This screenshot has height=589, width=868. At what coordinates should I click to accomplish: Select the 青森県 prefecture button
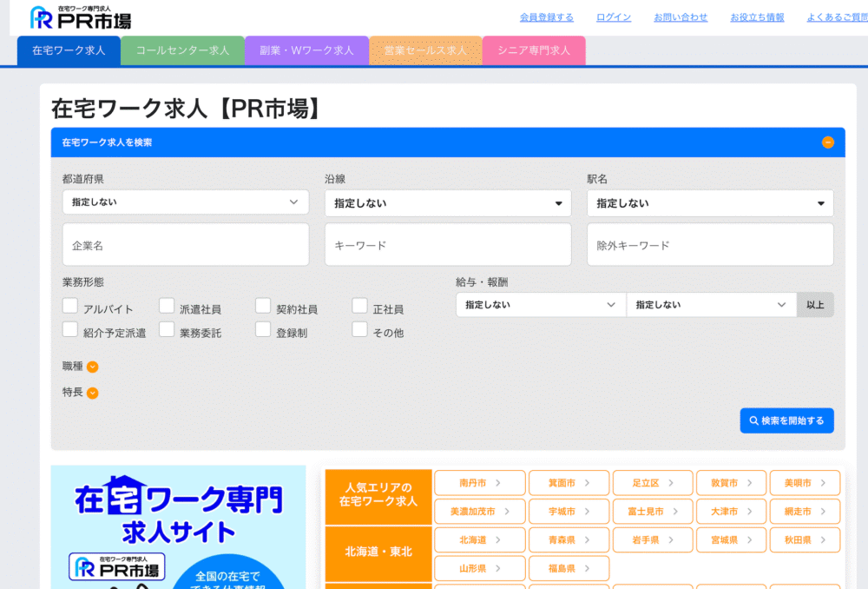569,540
